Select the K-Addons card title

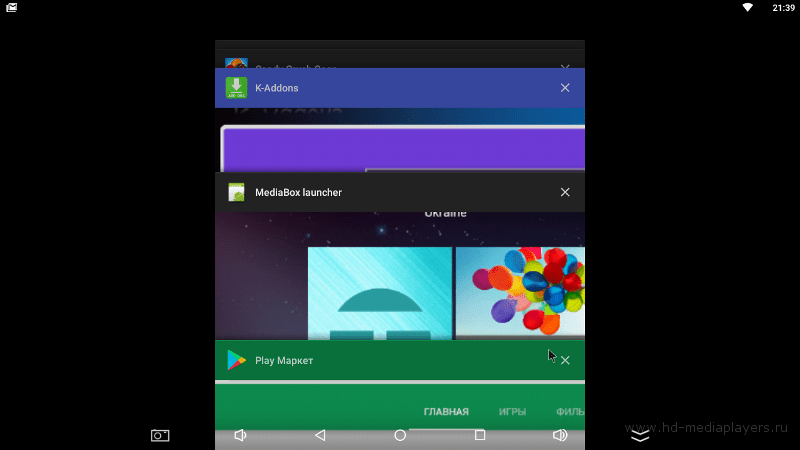pyautogui.click(x=277, y=88)
